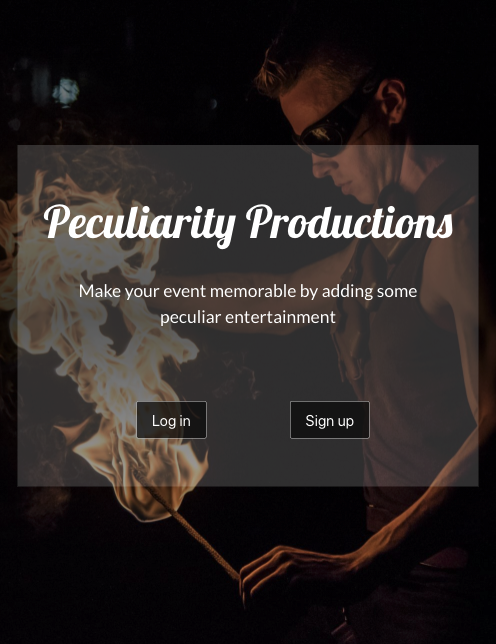Screen dimensions: 496x644
Task: Click the word "Peculiarity" in the title
Action: click(139, 224)
